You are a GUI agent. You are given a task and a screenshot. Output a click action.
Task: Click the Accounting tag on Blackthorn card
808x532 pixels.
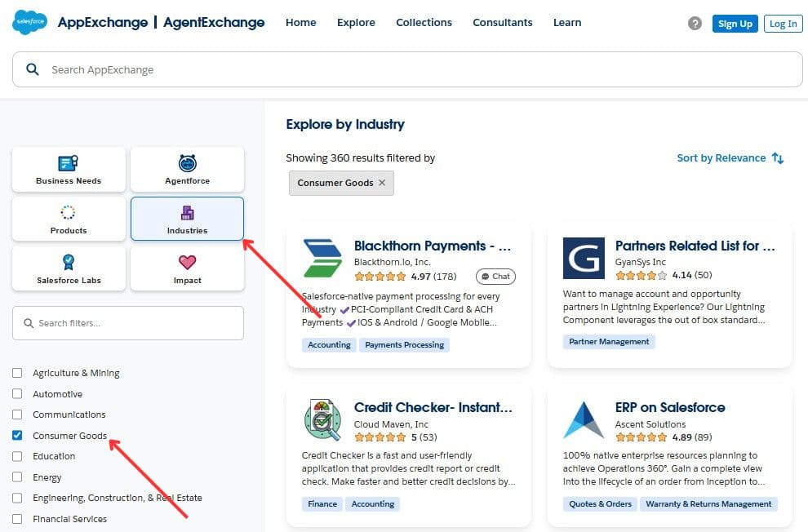click(329, 344)
